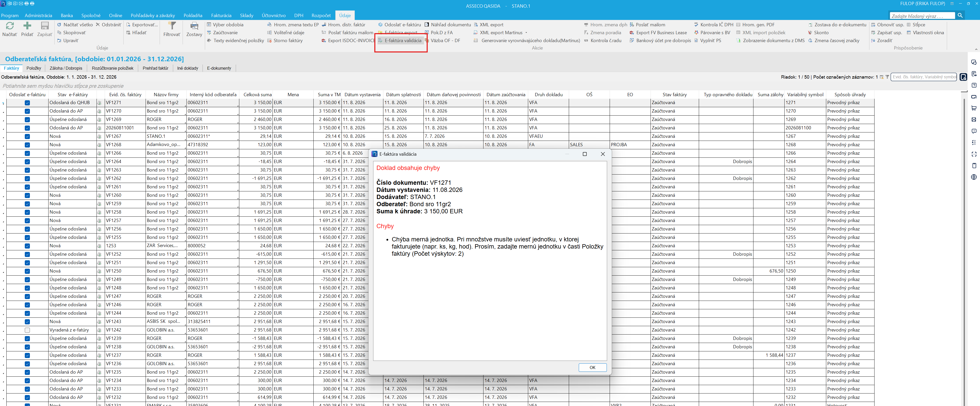Viewport: 980px width, 406px height.
Task: Click the Evid. čís. faktúry filter field
Action: [923, 77]
